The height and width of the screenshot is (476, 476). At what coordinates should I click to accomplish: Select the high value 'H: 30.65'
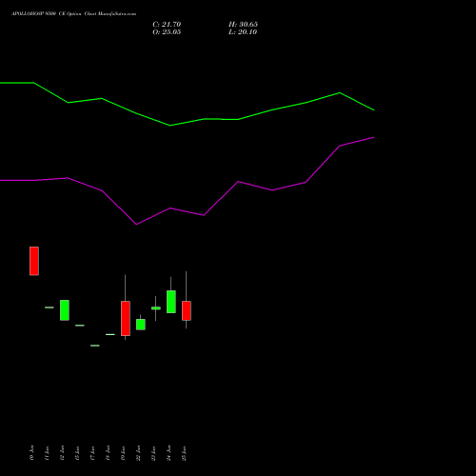243,25
